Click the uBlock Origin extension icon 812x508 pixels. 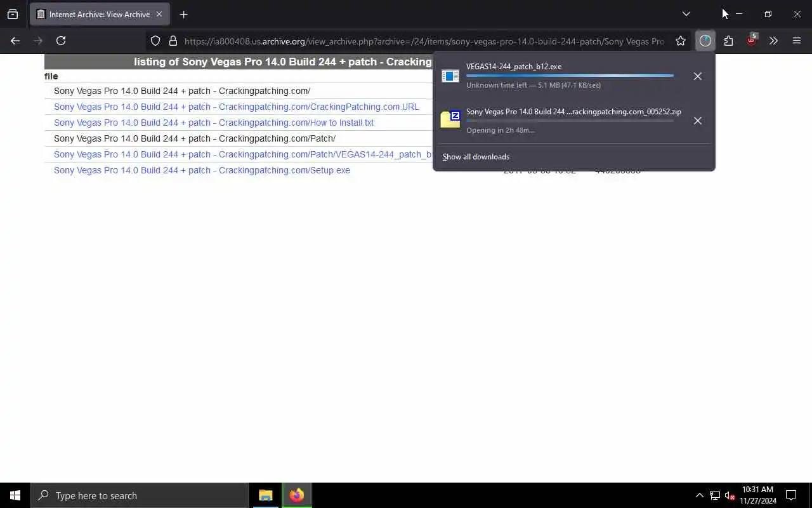pos(751,41)
